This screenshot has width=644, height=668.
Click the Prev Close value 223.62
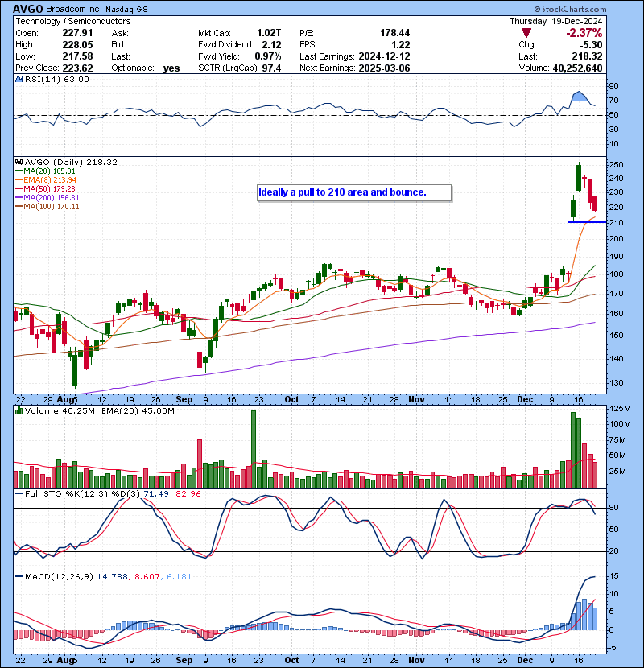pyautogui.click(x=77, y=68)
